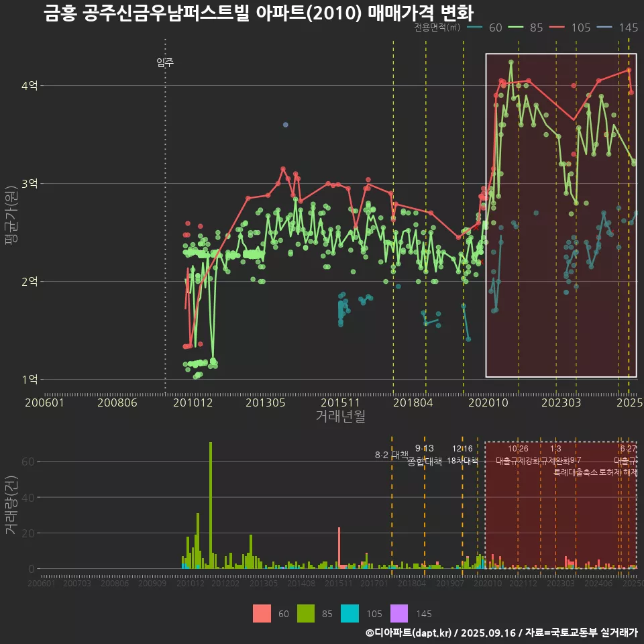Screen dimensions: 644x644
Task: Click the 9·13 policy date label
Action: (424, 448)
